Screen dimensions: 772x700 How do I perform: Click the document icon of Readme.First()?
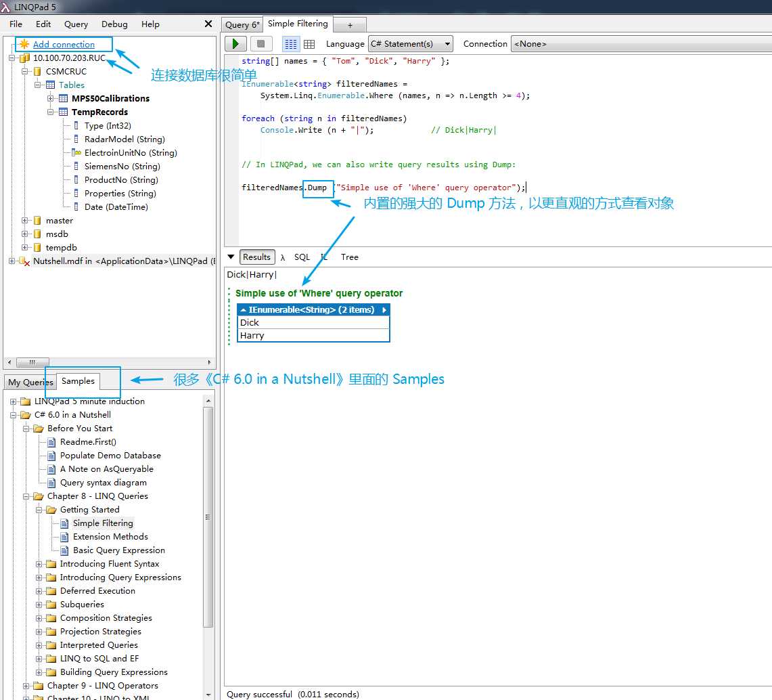coord(51,442)
